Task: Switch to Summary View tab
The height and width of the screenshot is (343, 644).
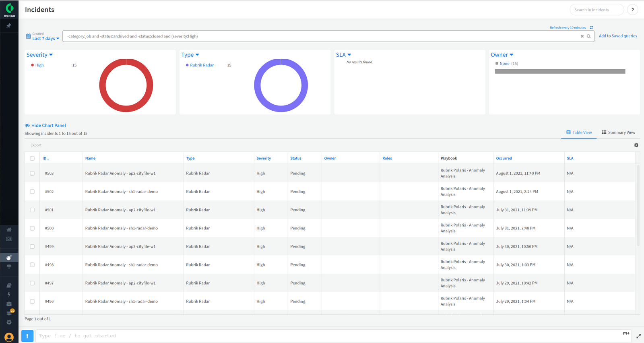Action: (618, 132)
